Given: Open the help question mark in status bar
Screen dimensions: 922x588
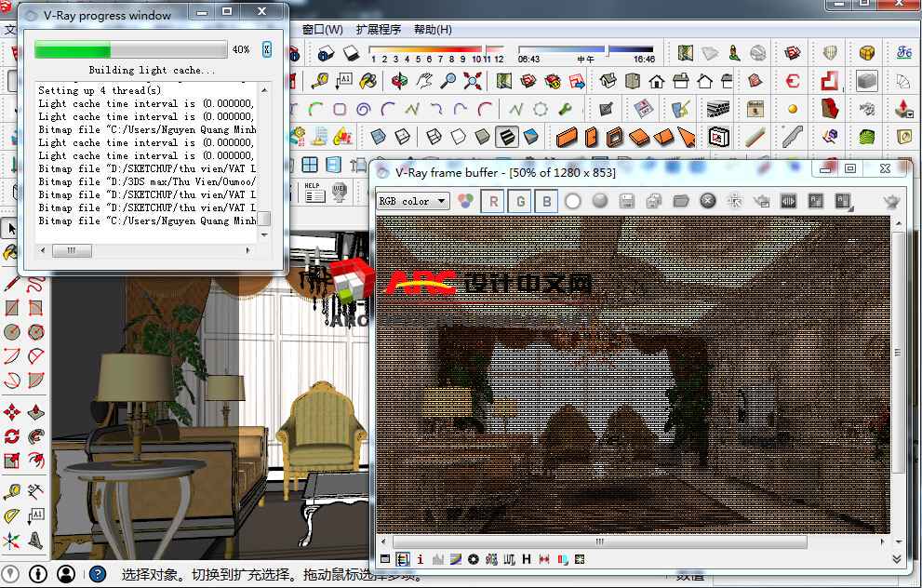Looking at the screenshot, I should point(98,574).
